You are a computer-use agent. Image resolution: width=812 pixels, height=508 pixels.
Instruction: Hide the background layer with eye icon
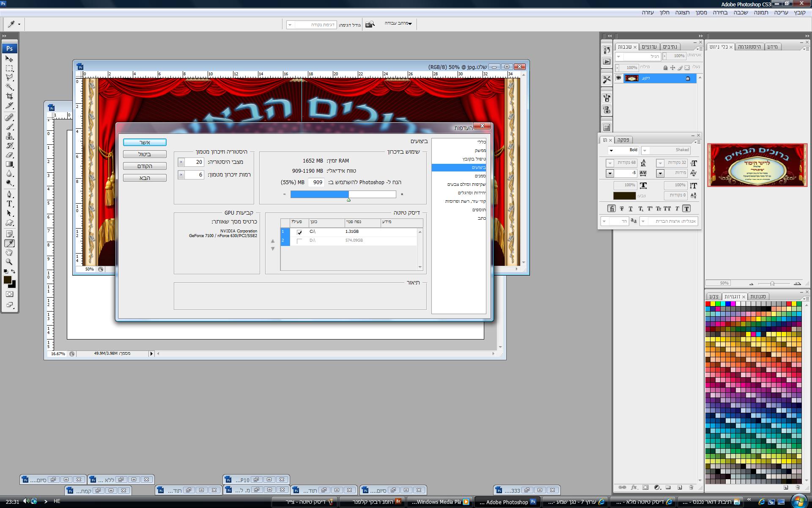click(x=618, y=78)
